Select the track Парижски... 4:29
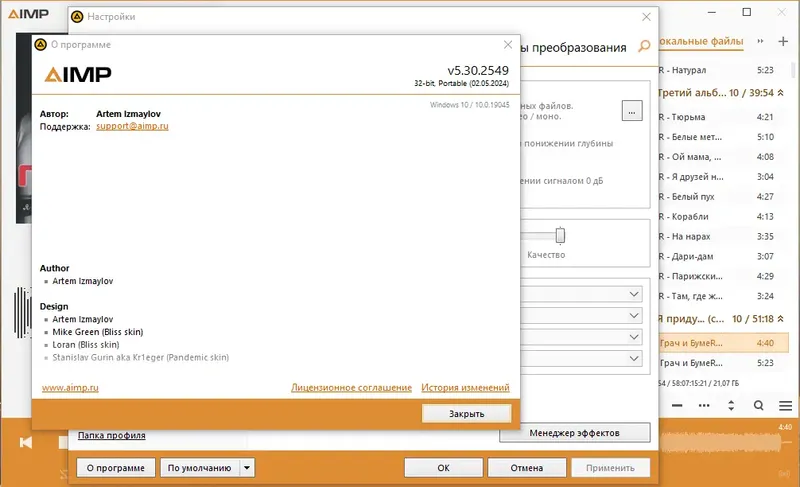 click(x=723, y=276)
